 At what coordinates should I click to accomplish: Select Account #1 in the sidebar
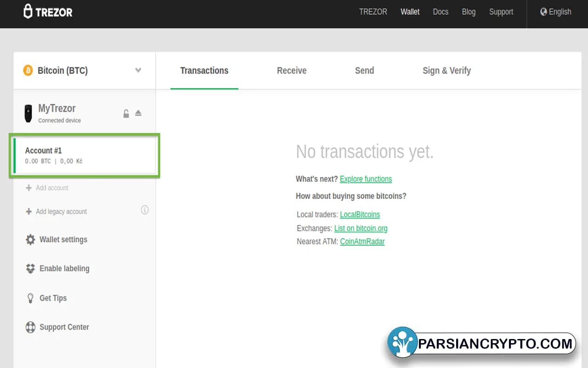[x=85, y=155]
